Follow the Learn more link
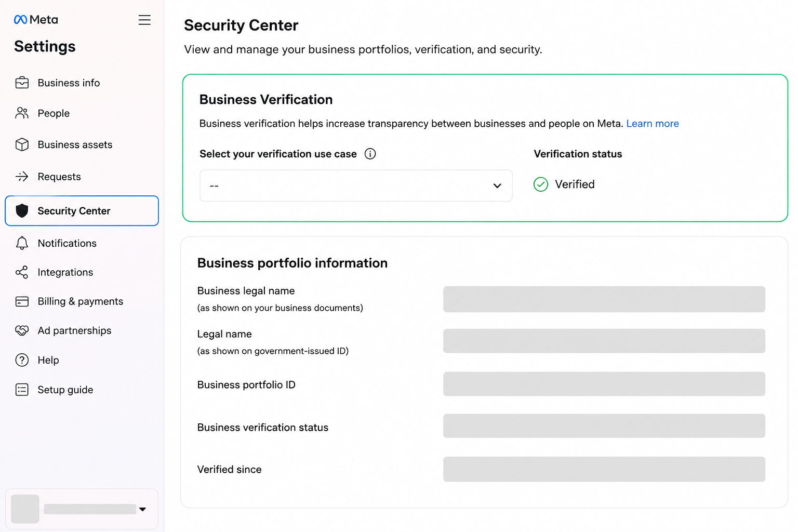This screenshot has height=532, width=798. tap(653, 124)
